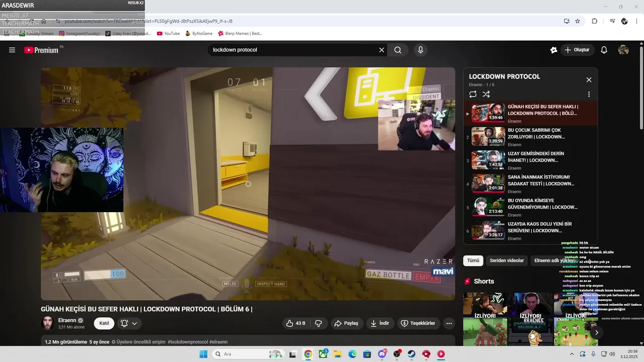The width and height of the screenshot is (644, 362).
Task: Select the Seriden videolar filter chip
Action: pos(507,260)
